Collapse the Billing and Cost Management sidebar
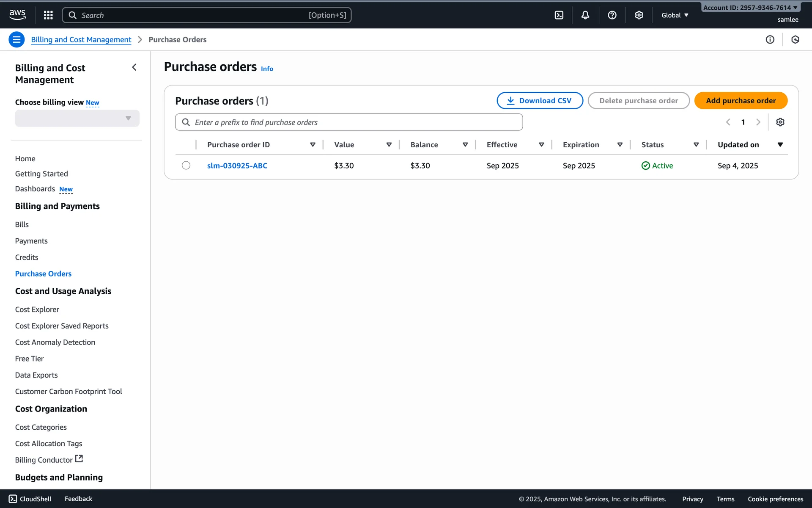812x508 pixels. 134,67
